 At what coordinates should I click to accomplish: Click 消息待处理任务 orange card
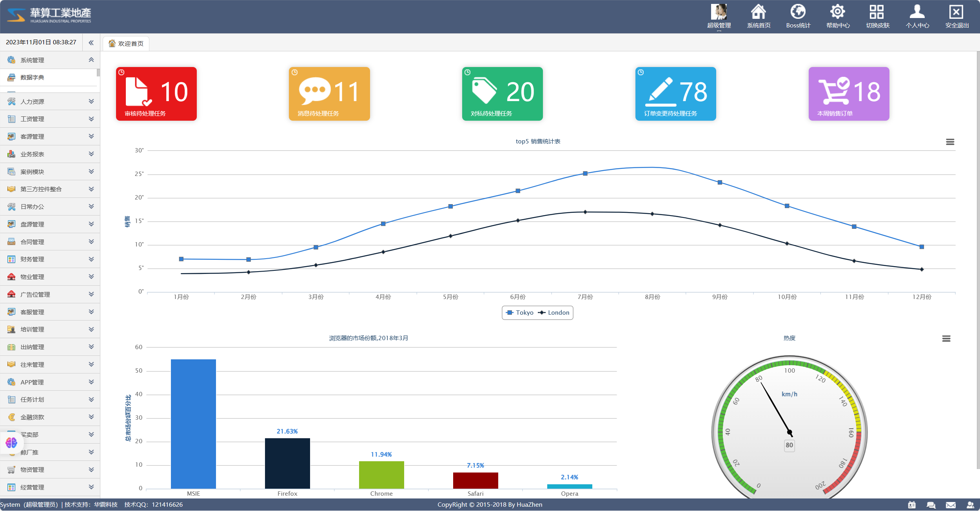(x=329, y=94)
